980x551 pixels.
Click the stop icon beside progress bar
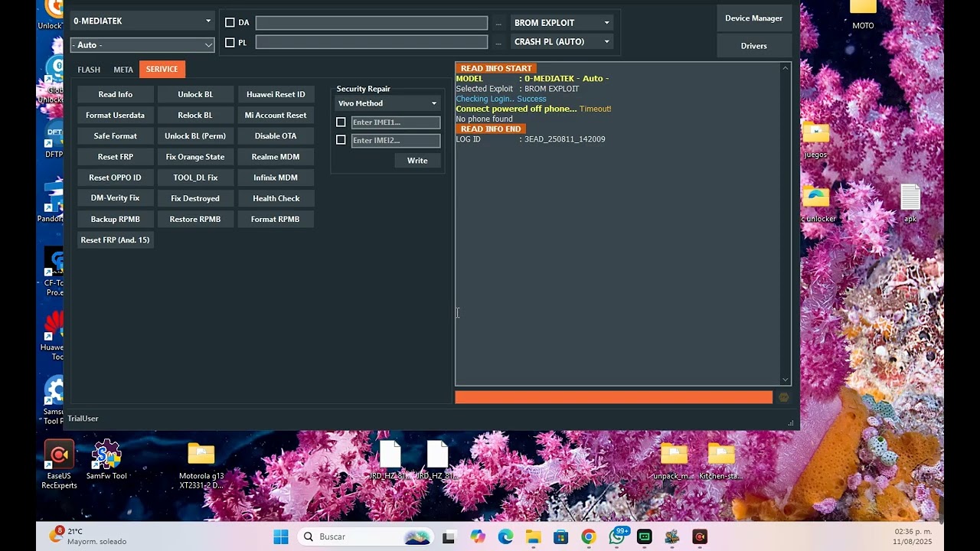[783, 397]
